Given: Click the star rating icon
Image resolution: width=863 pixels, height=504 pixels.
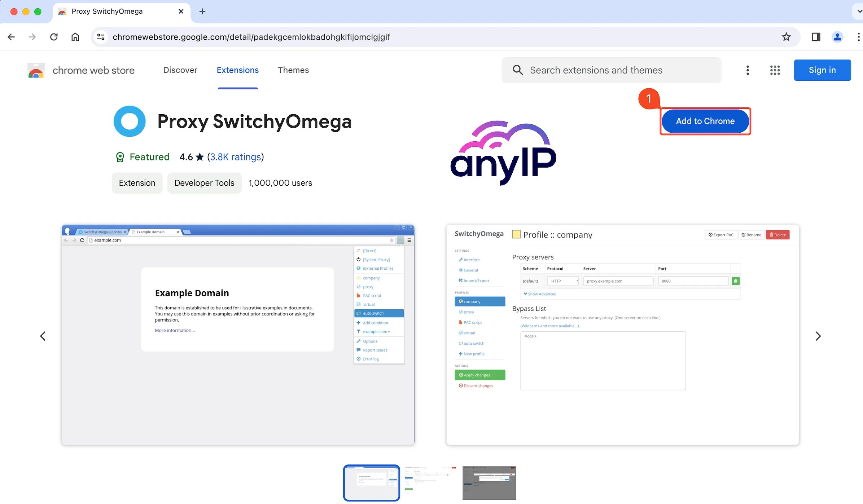Looking at the screenshot, I should tap(200, 156).
